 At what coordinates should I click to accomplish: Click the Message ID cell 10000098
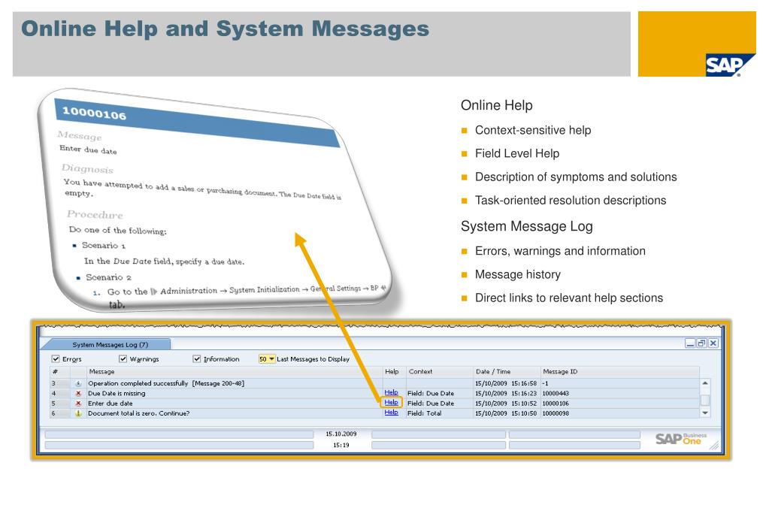click(556, 413)
